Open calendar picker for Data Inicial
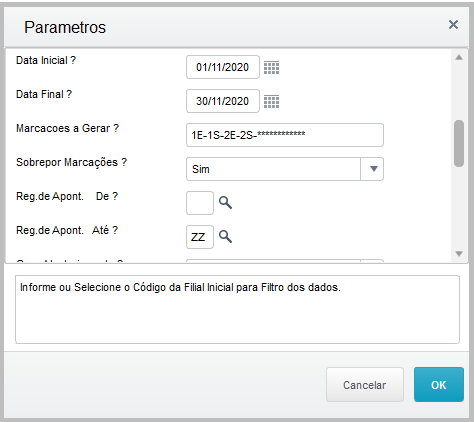Viewport: 474px width, 422px height. (x=271, y=68)
